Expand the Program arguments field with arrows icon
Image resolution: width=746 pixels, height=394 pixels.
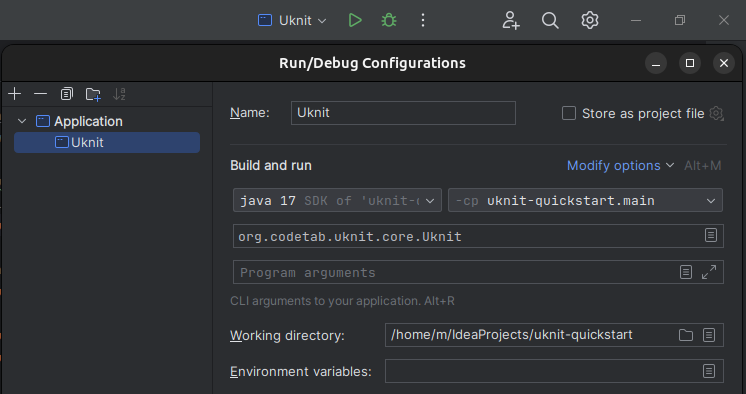click(x=709, y=272)
